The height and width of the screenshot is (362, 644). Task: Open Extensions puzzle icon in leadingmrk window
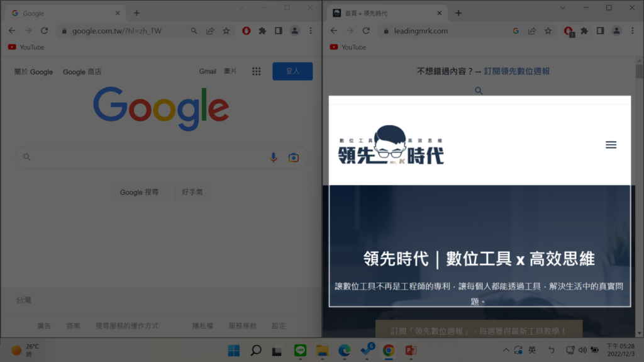[x=584, y=31]
